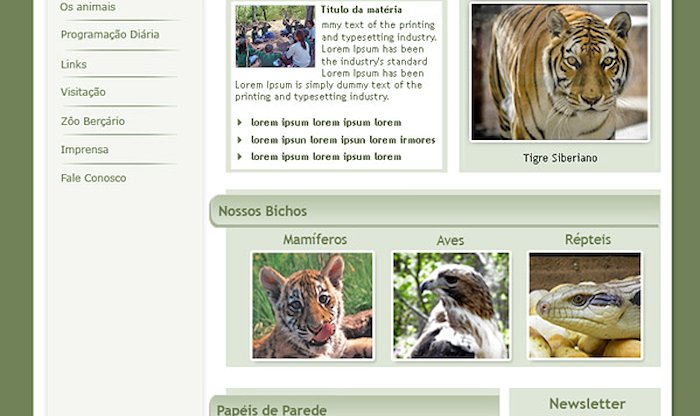The image size is (700, 416).
Task: Open the Os animais menu link
Action: click(88, 7)
